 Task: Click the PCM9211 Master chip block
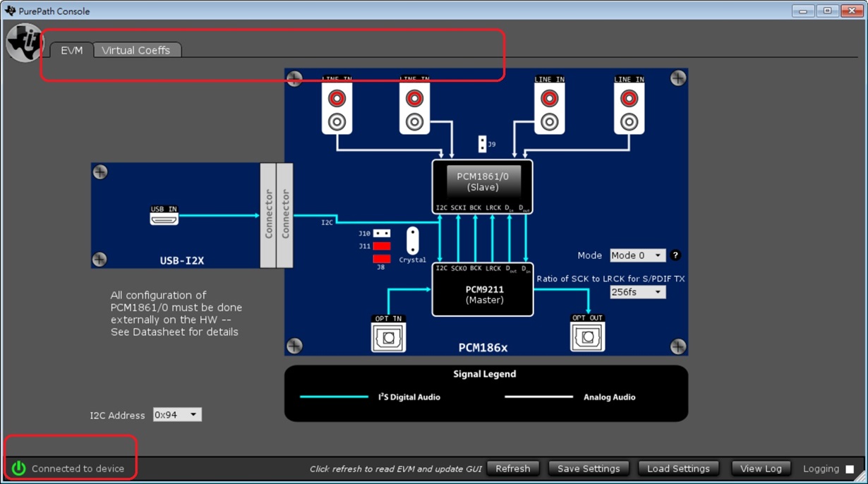(x=483, y=289)
